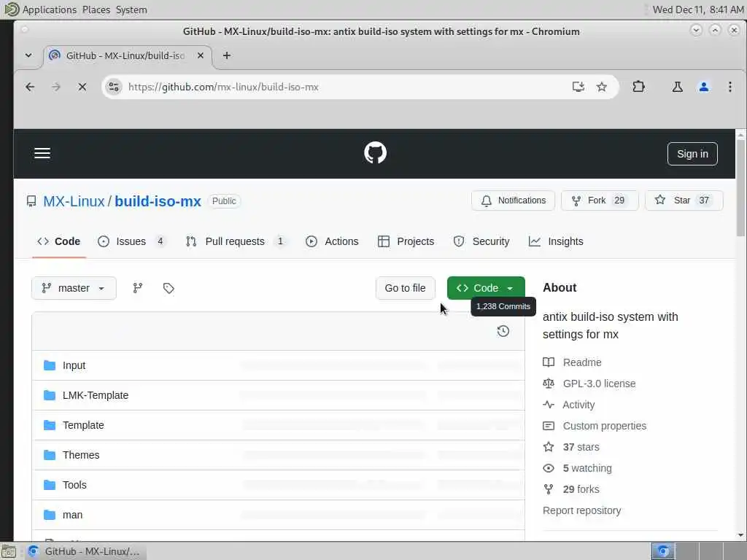747x560 pixels.
Task: Open the man folder
Action: [72, 515]
